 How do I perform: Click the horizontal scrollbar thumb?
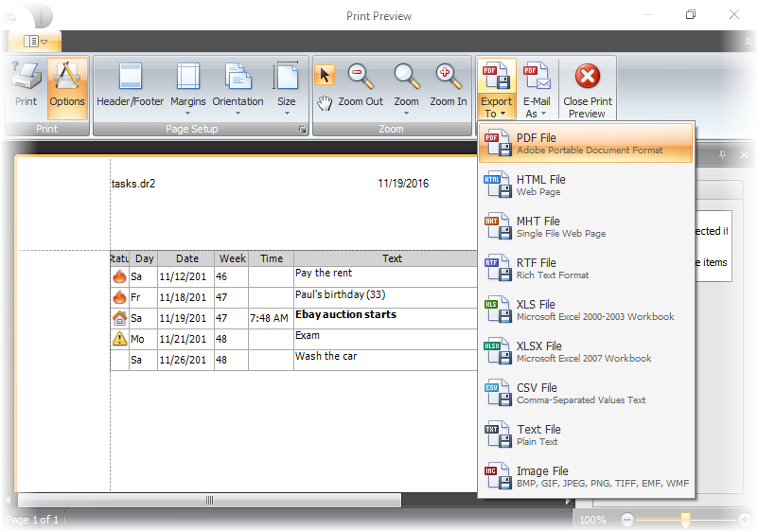point(209,500)
